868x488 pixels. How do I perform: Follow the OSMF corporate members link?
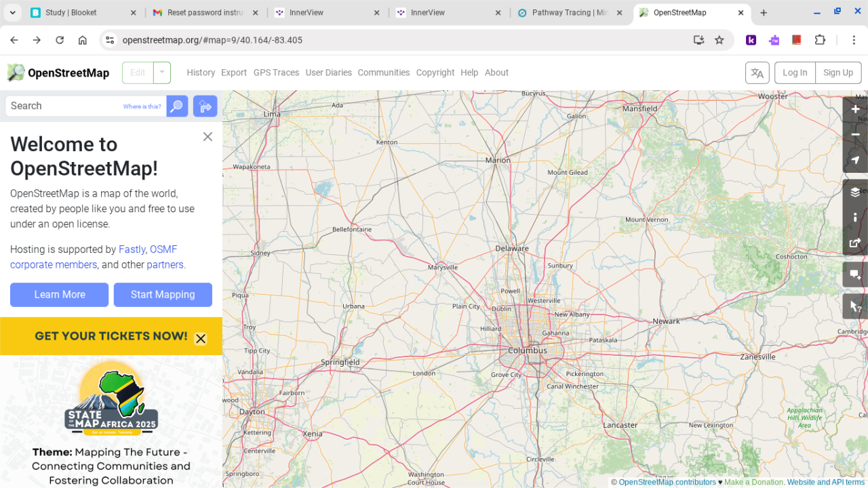pos(94,257)
